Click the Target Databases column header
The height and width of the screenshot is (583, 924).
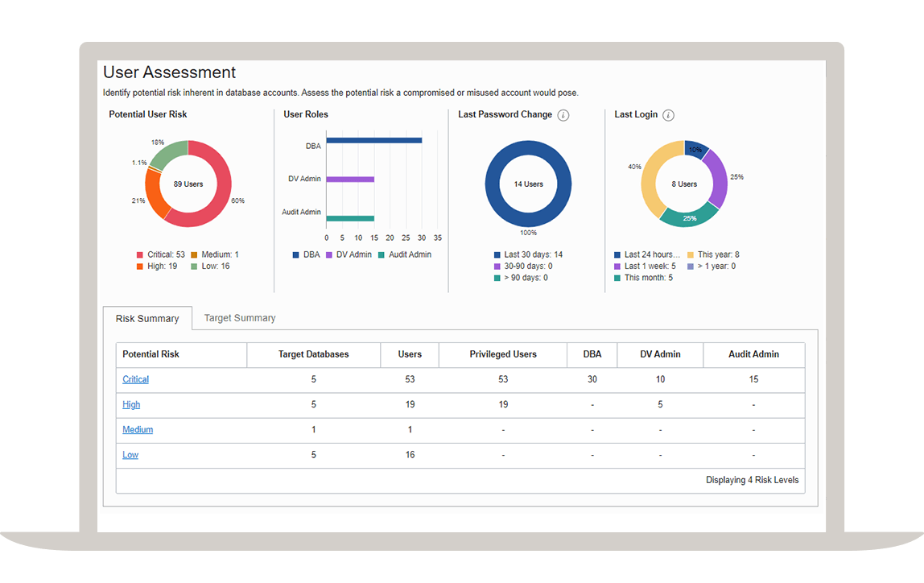pos(314,354)
